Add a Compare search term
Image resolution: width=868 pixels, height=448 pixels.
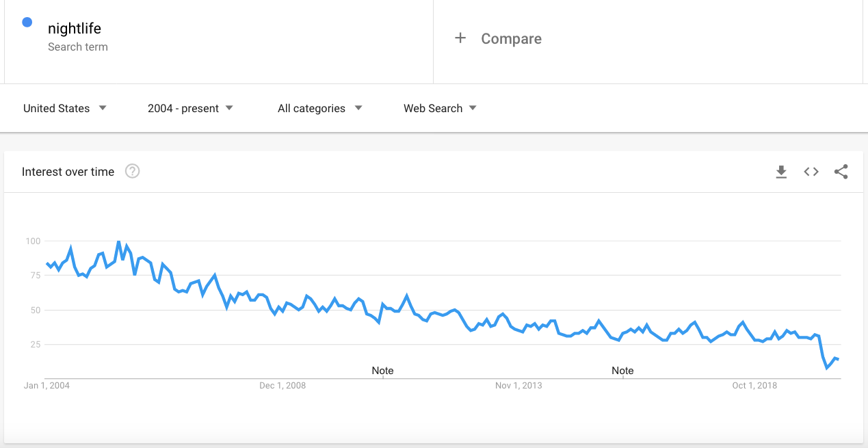click(x=511, y=39)
